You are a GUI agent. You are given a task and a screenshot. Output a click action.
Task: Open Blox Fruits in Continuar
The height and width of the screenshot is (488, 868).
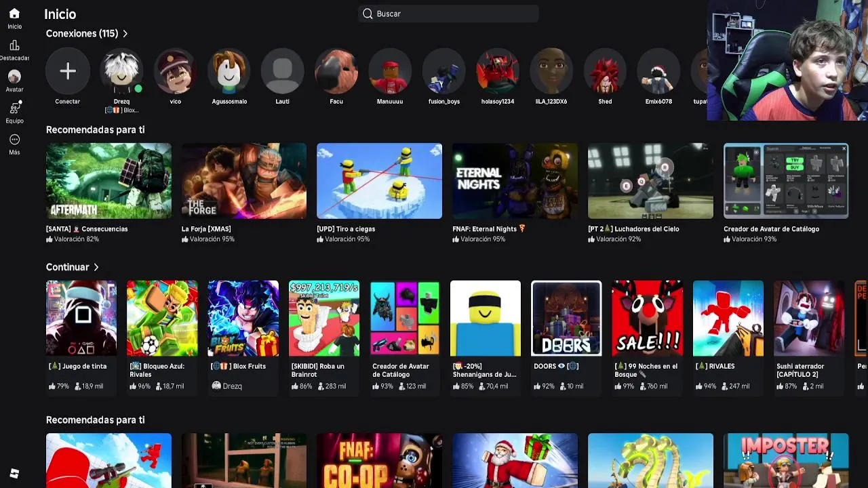(x=243, y=318)
